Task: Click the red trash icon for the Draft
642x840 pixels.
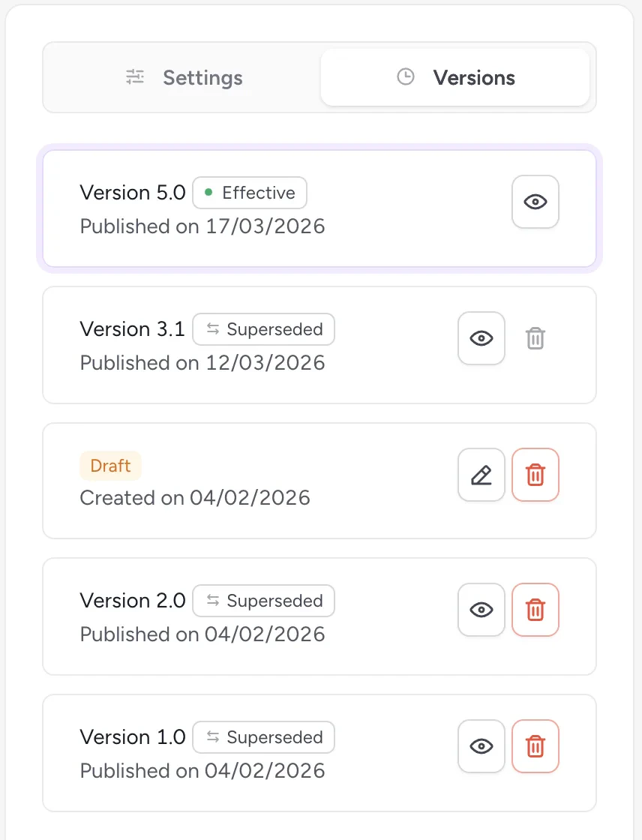Action: tap(535, 474)
